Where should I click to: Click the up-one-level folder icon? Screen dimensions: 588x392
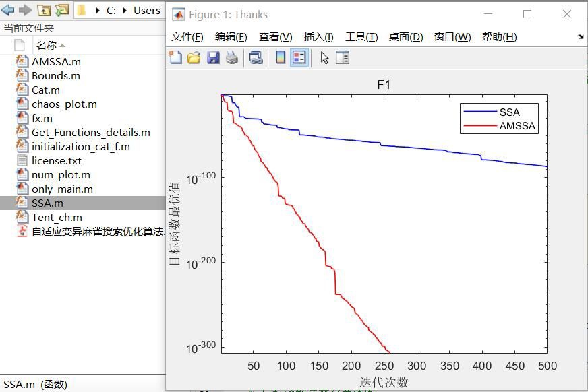pyautogui.click(x=44, y=10)
